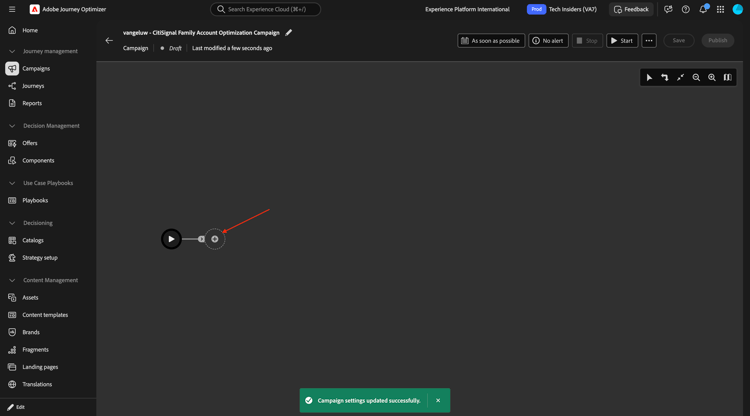750x416 pixels.
Task: Open the notifications bell
Action: (x=703, y=9)
